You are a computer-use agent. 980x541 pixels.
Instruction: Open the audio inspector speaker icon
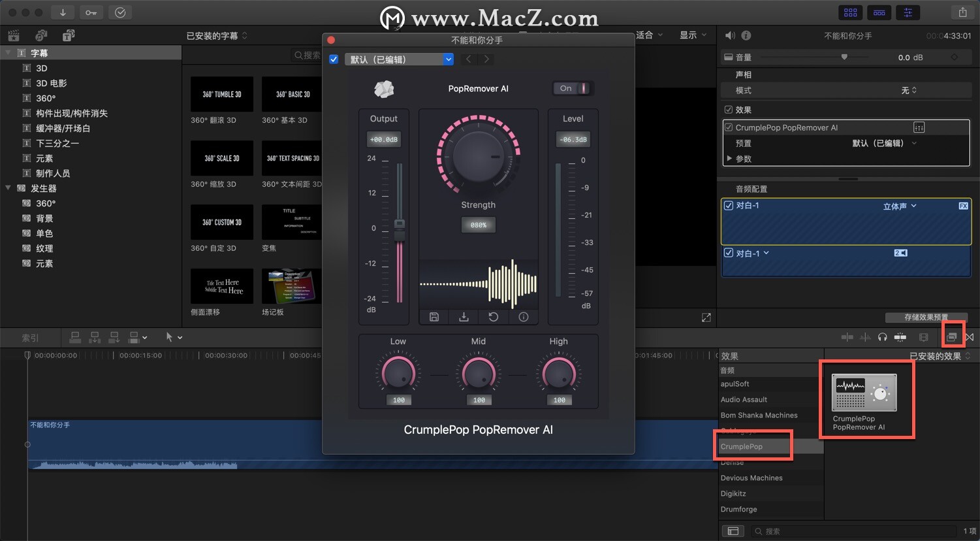coord(730,35)
